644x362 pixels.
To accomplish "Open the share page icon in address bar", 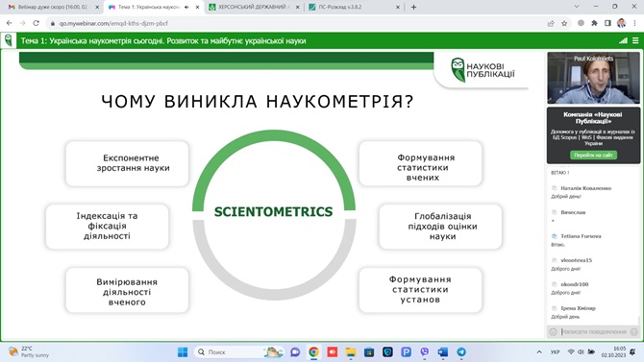I will tap(551, 23).
